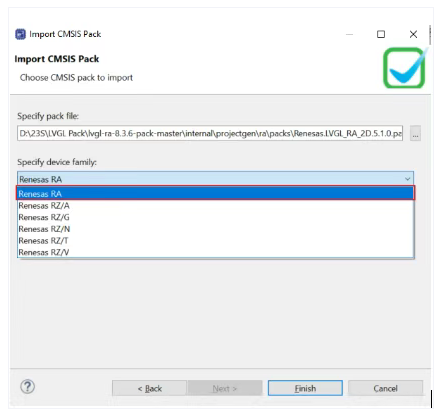
Task: Click the Import CMSIS Pack title icon
Action: point(20,34)
